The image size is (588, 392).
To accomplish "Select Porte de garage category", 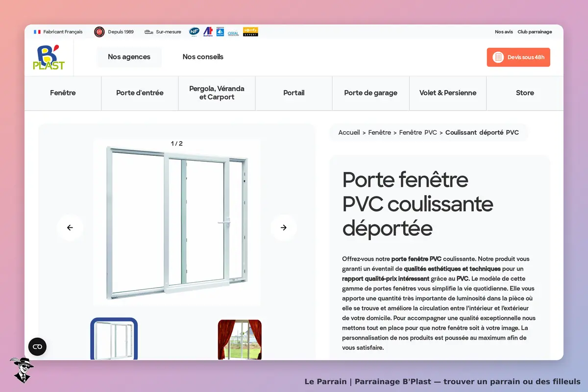I will (371, 93).
